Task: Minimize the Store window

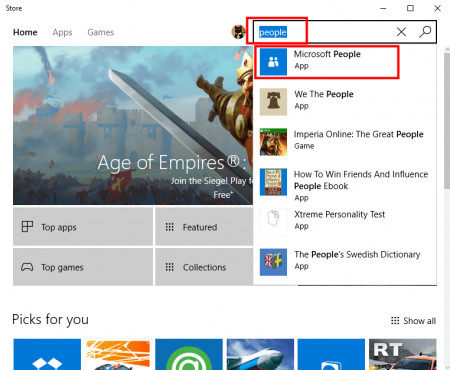Action: 383,8
